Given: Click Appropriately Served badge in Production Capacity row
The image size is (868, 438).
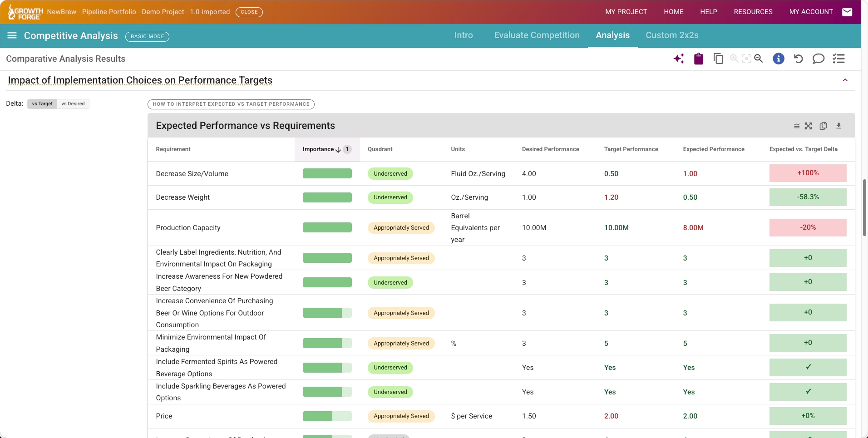Looking at the screenshot, I should click(x=401, y=228).
